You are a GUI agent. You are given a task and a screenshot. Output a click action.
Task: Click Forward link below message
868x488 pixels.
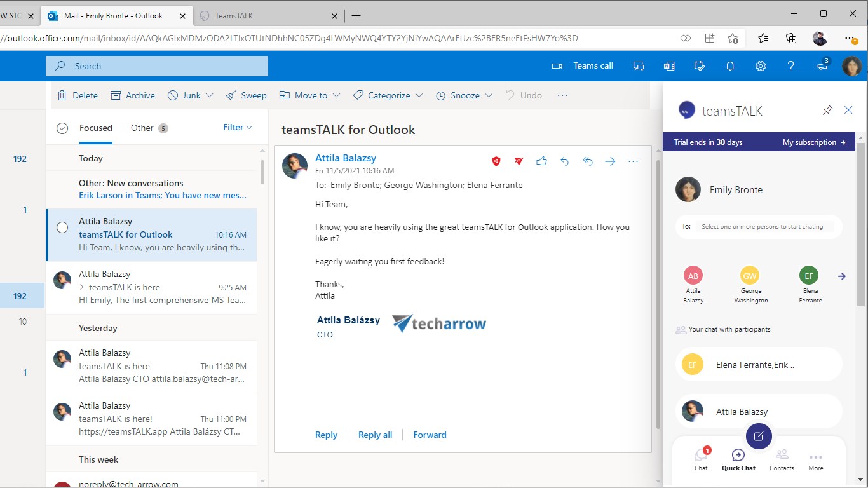pyautogui.click(x=430, y=435)
